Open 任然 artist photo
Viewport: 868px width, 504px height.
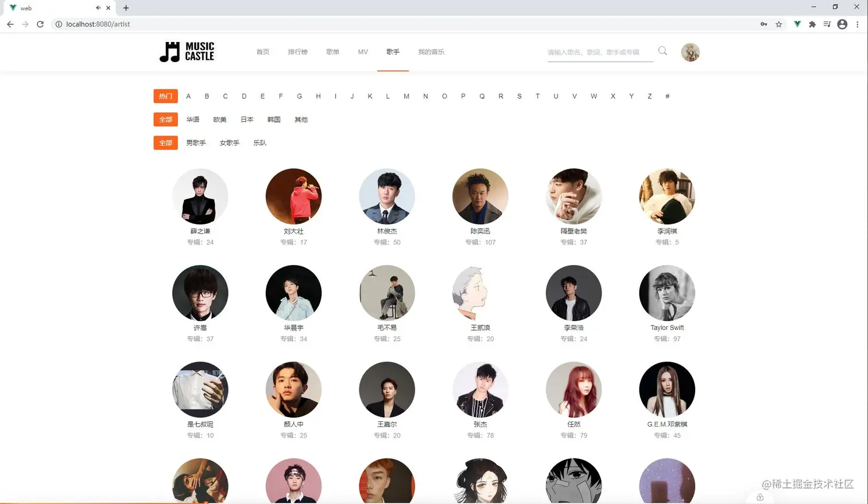pos(573,390)
